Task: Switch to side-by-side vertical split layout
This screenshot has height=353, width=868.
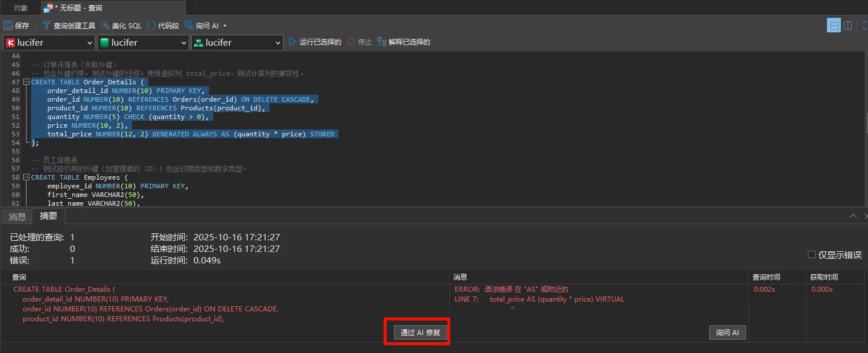Action: tap(848, 25)
